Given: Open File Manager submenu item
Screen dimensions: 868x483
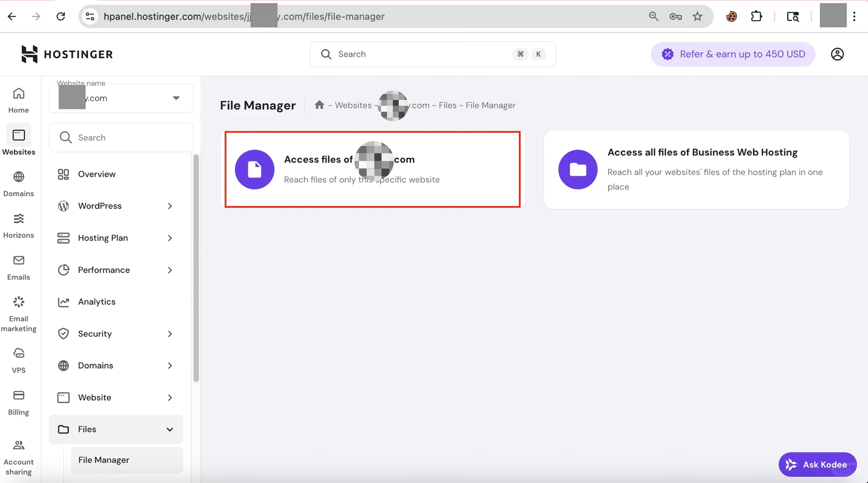Looking at the screenshot, I should 127,460.
